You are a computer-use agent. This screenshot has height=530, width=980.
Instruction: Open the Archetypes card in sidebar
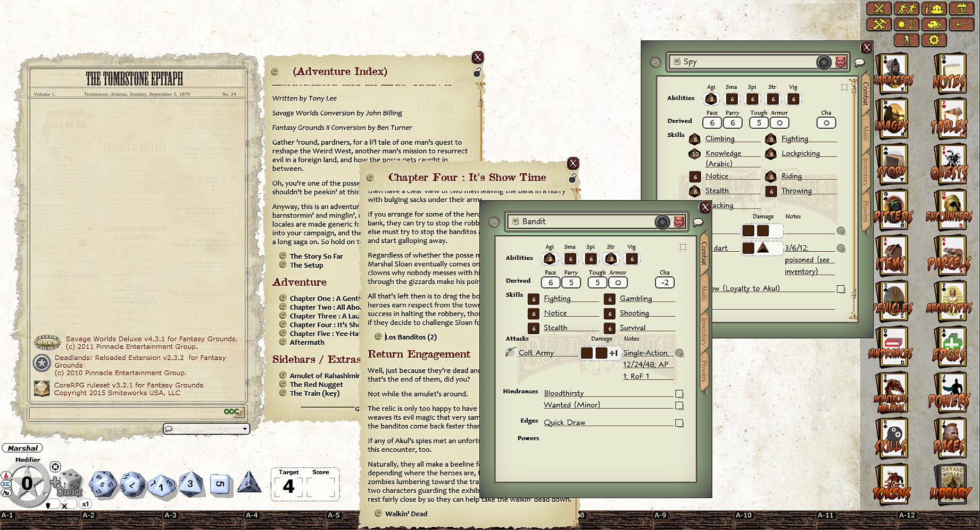949,303
